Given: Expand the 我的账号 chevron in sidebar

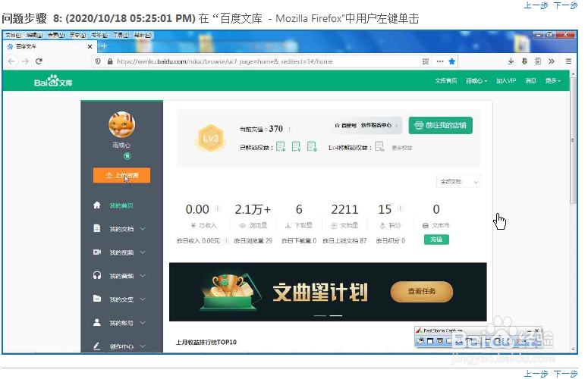Looking at the screenshot, I should coord(143,322).
